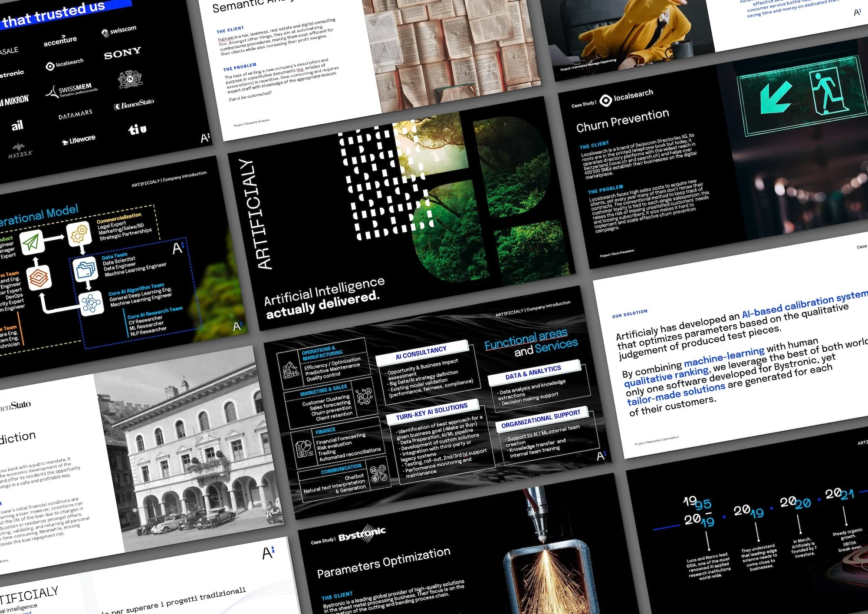Click the blue folders Data Team icon
The image size is (868, 614).
[x=85, y=270]
